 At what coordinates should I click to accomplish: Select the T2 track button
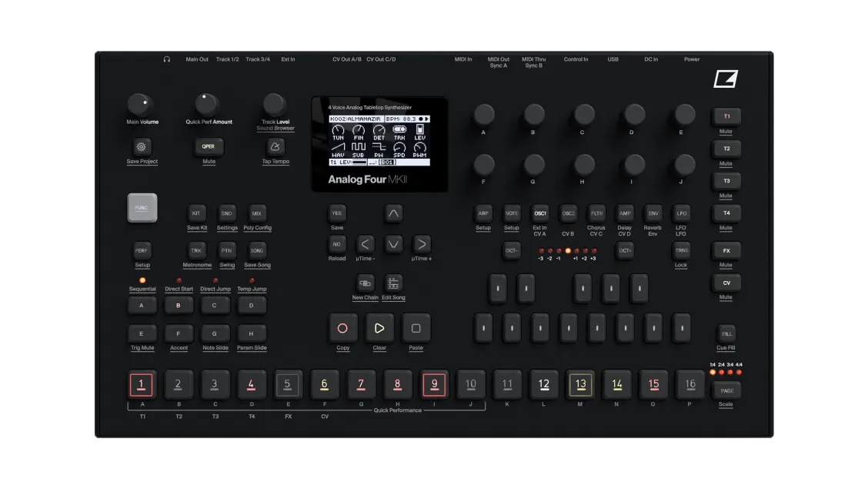click(726, 149)
